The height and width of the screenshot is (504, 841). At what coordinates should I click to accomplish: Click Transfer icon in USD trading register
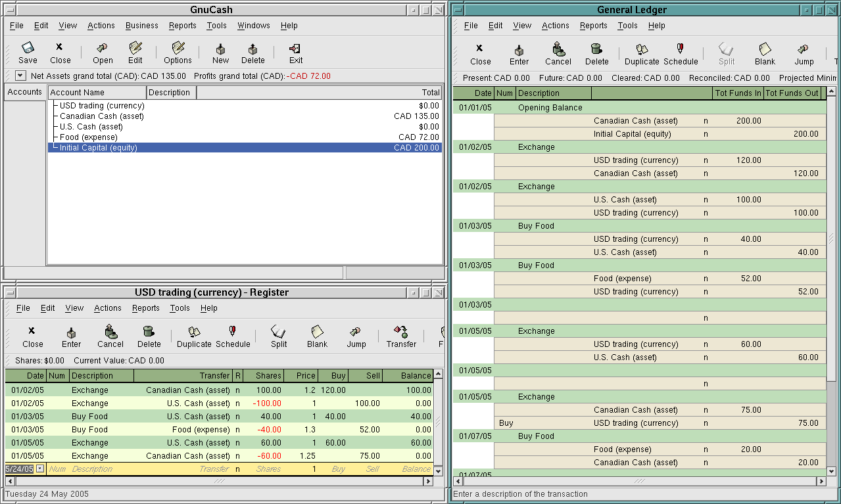tap(401, 332)
